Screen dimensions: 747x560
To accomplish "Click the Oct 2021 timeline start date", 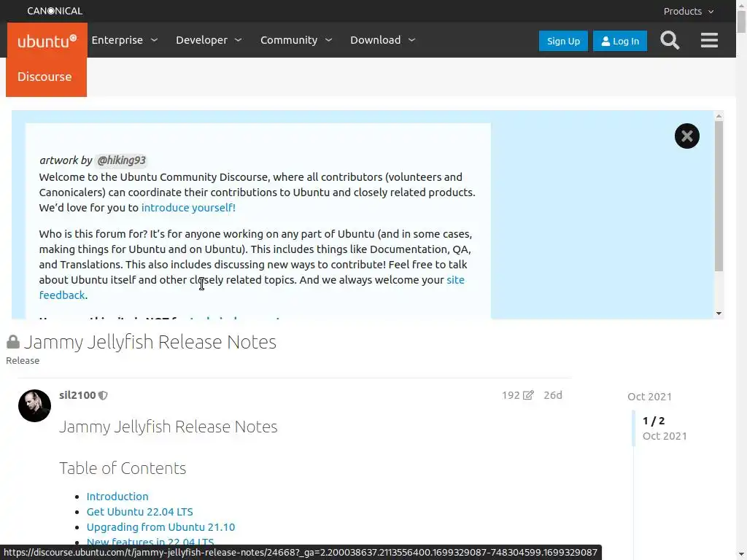I will 649,397.
